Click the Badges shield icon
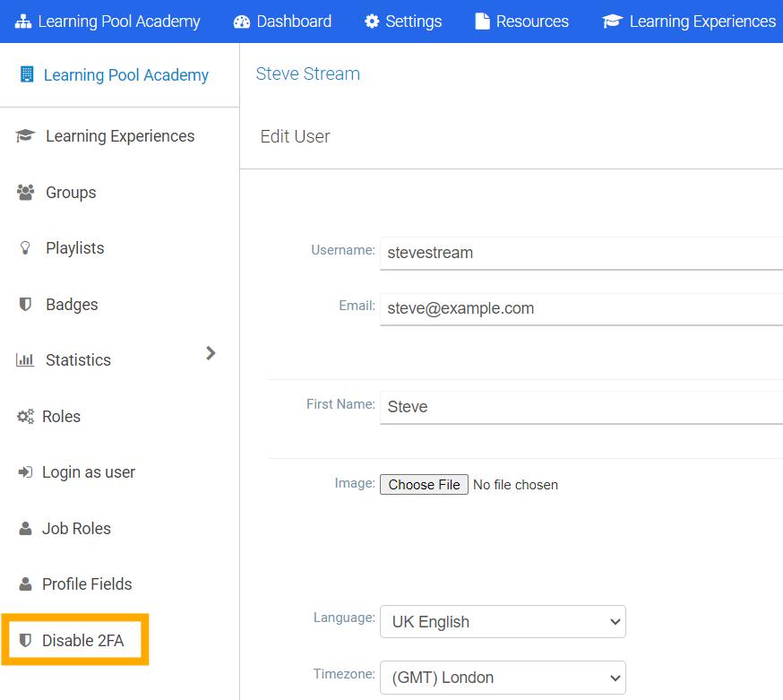The image size is (783, 700). tap(25, 305)
